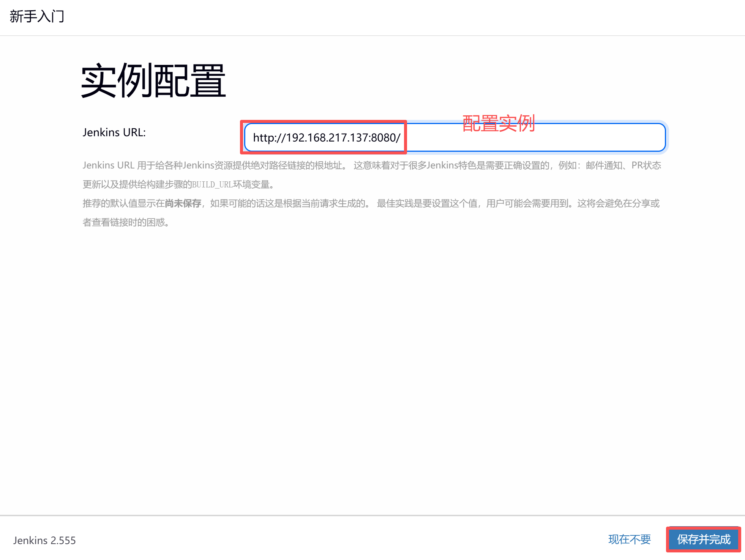Screen dimensions: 745x560
Task: Click the Jenkins URL: label
Action: 114,132
